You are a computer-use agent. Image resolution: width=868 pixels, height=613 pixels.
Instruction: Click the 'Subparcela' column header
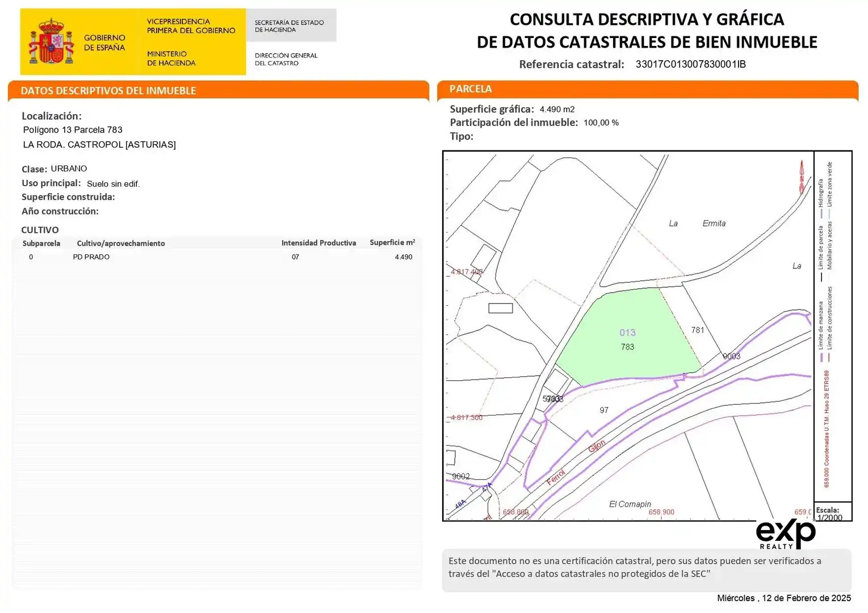click(x=41, y=243)
